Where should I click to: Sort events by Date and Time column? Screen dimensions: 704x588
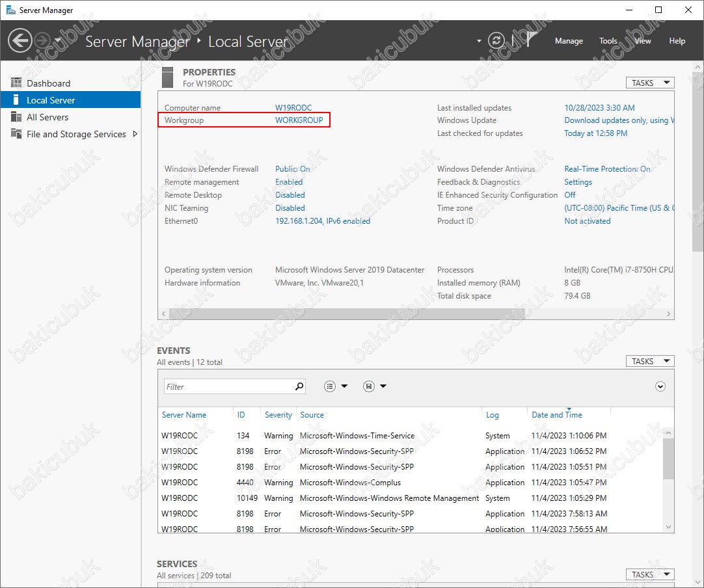[557, 415]
